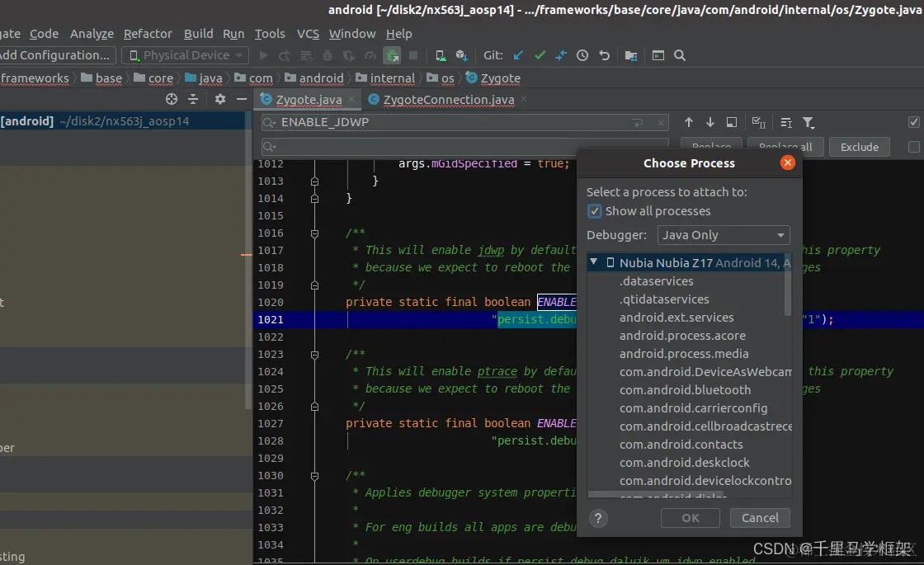Open search filter funnel icon
Image resolution: width=924 pixels, height=565 pixels.
click(808, 122)
